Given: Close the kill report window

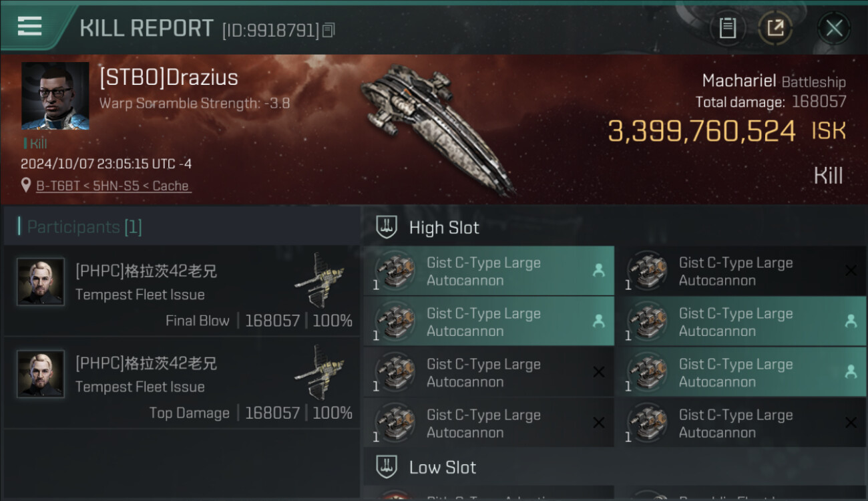Looking at the screenshot, I should click(x=833, y=28).
